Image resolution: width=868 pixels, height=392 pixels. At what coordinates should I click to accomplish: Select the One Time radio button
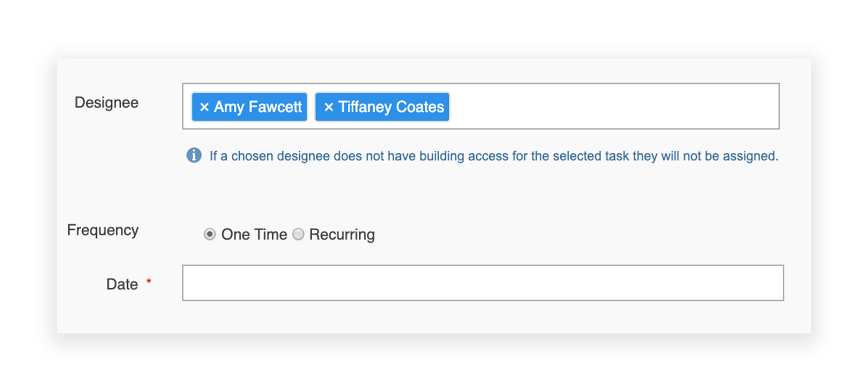click(210, 234)
